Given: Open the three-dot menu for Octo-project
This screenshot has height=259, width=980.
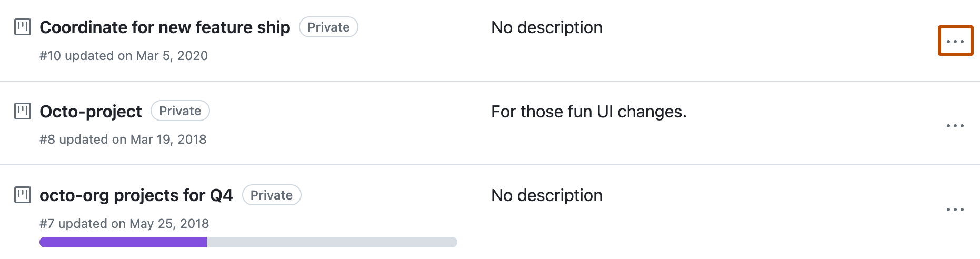Looking at the screenshot, I should pyautogui.click(x=955, y=126).
